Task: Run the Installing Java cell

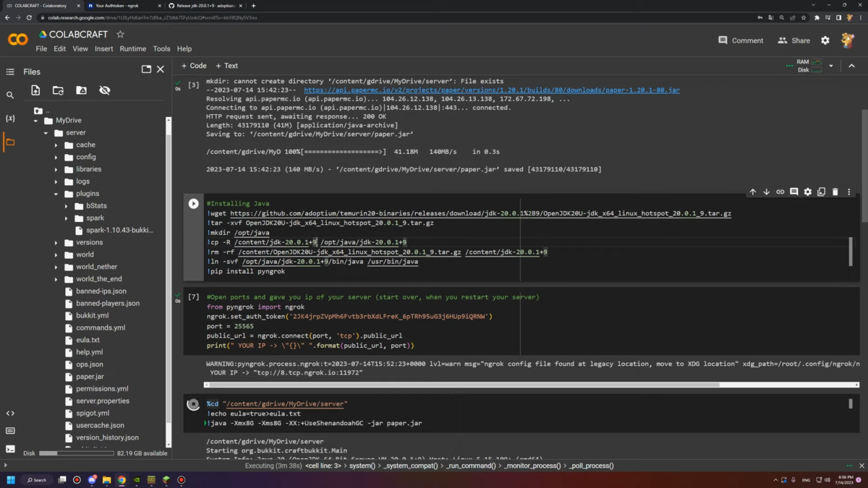Action: coord(193,204)
